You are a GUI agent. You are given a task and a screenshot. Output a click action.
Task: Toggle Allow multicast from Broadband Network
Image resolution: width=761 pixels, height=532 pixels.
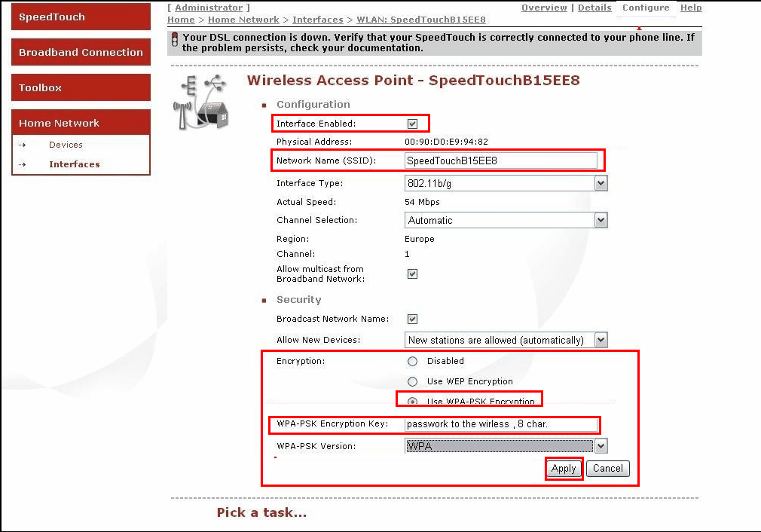point(412,274)
